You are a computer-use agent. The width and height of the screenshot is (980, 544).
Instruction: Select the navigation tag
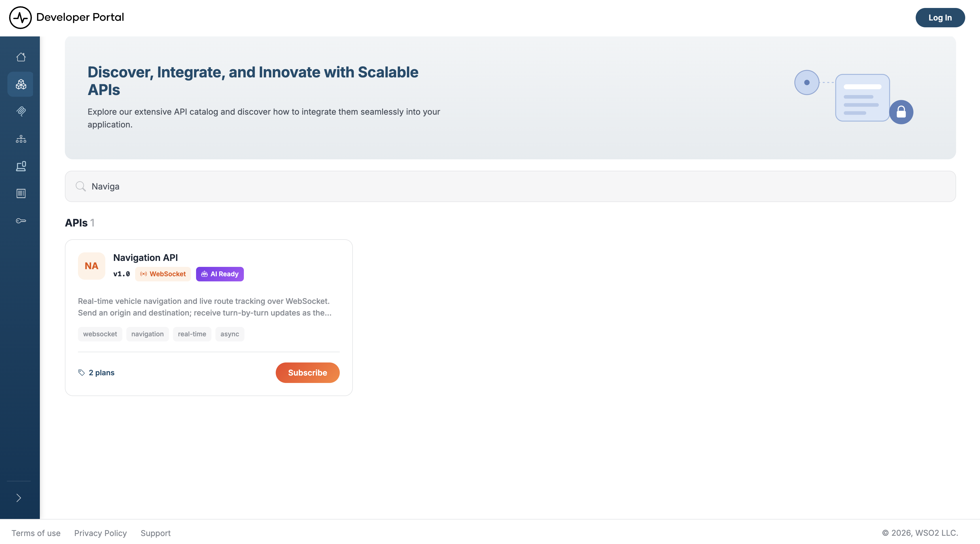(x=147, y=334)
